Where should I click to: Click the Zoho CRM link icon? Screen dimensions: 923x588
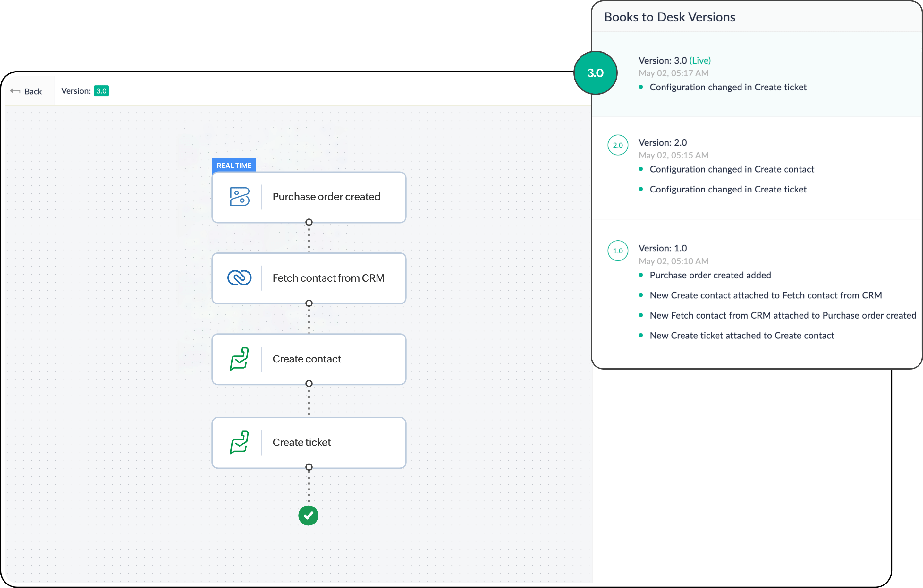[x=240, y=278]
